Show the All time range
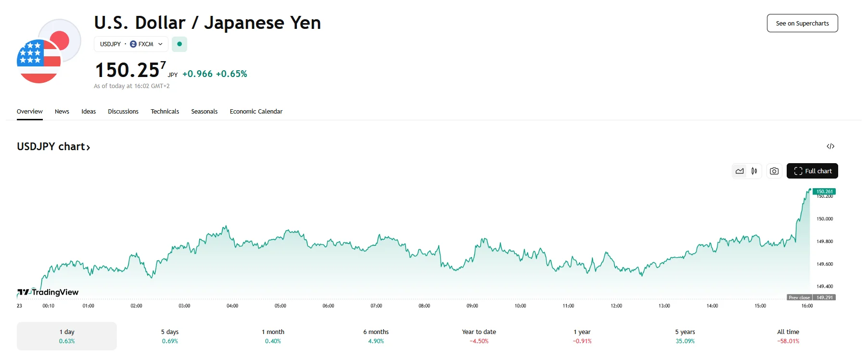Screen dimensions: 868x360 (788, 336)
